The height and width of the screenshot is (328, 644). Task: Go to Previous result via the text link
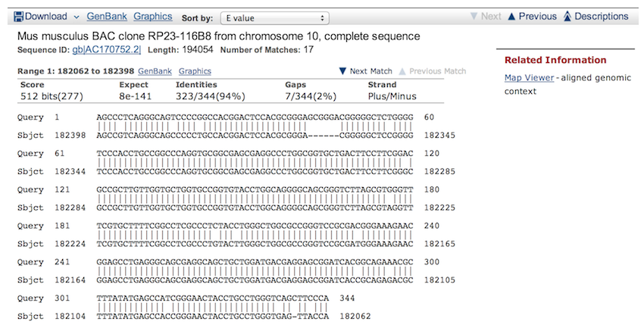pyautogui.click(x=537, y=17)
